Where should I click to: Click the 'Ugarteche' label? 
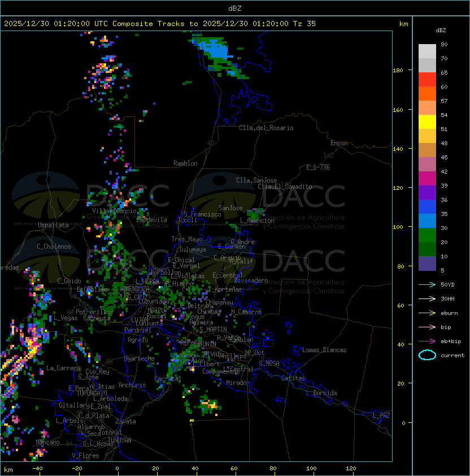140,358
